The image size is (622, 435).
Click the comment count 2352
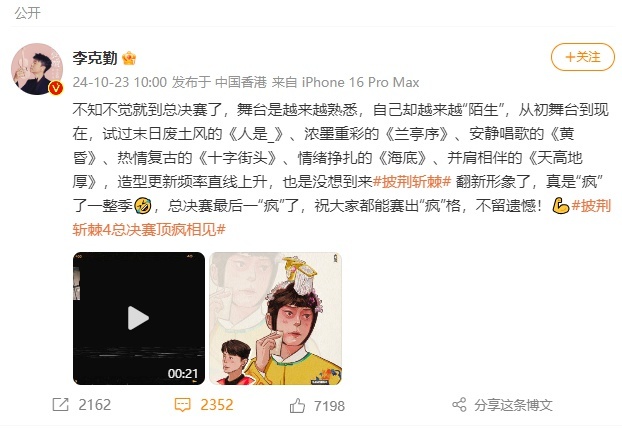217,405
